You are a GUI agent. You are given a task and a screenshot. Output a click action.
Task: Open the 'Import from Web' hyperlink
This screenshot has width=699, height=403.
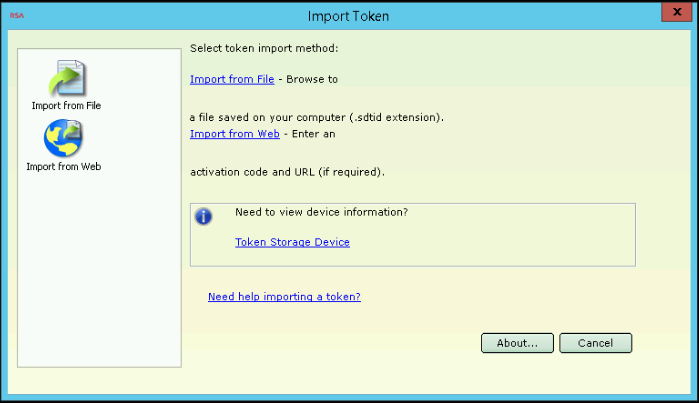coord(234,134)
